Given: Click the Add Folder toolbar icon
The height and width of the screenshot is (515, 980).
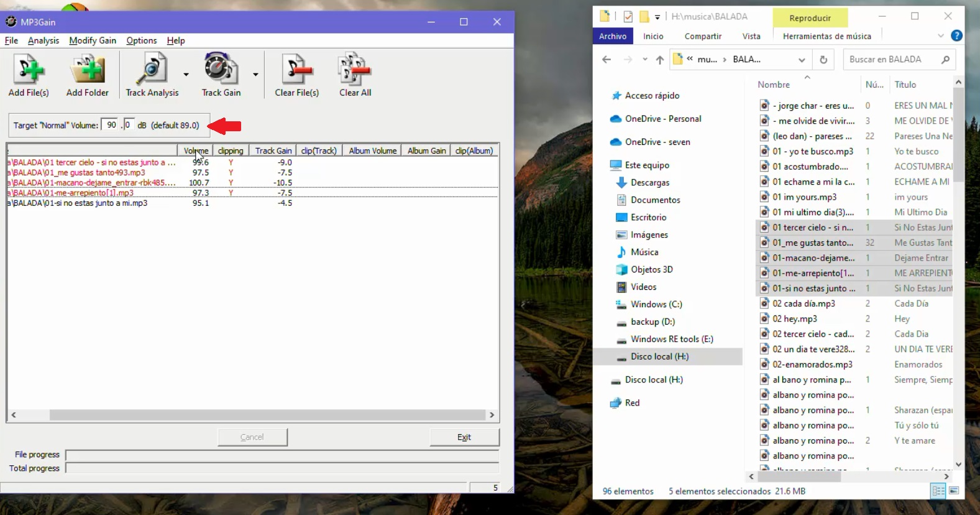Looking at the screenshot, I should coord(88,75).
